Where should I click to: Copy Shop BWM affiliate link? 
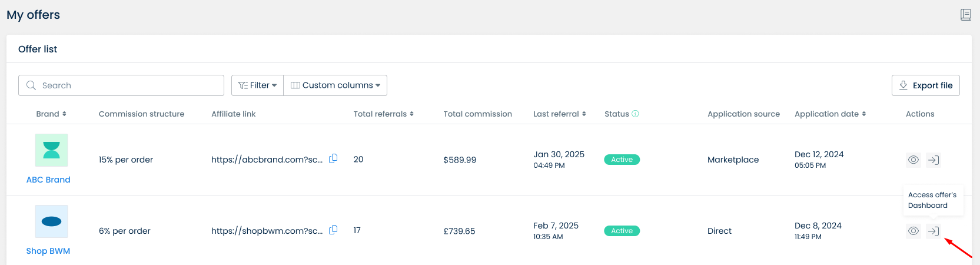click(x=333, y=230)
